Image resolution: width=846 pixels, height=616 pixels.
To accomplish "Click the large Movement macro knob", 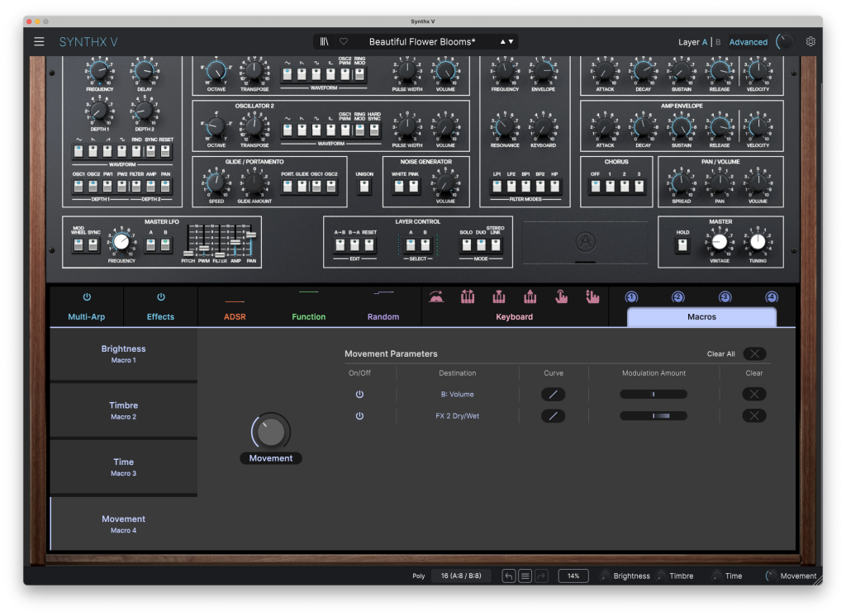I will 271,432.
